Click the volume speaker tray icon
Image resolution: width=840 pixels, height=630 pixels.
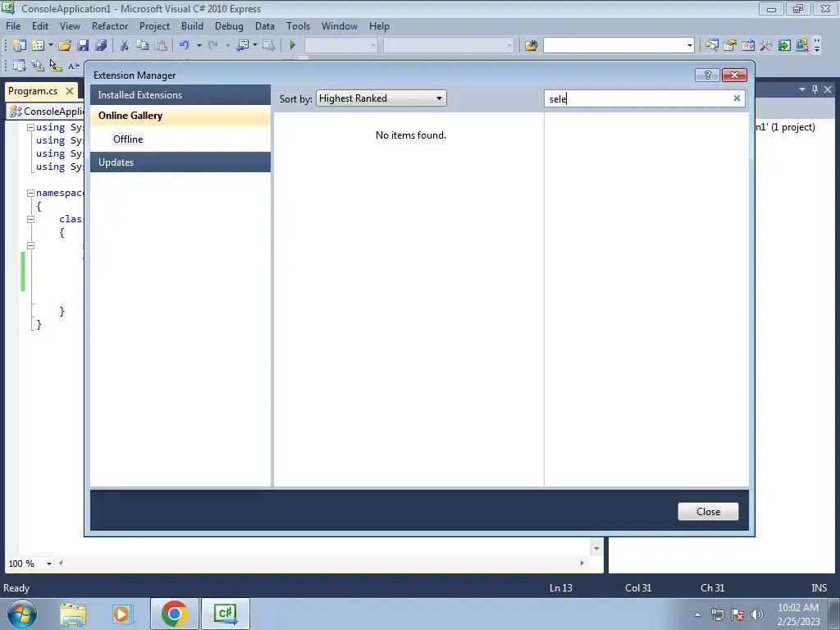(757, 614)
